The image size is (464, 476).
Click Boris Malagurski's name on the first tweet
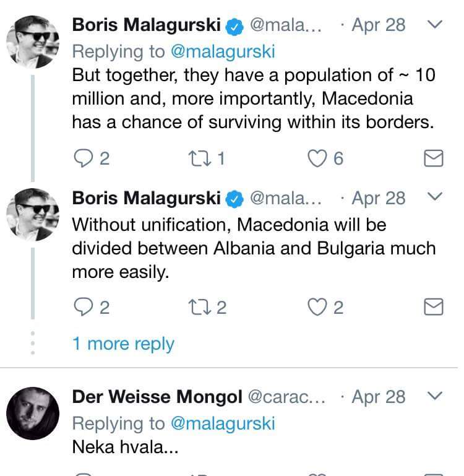(146, 25)
